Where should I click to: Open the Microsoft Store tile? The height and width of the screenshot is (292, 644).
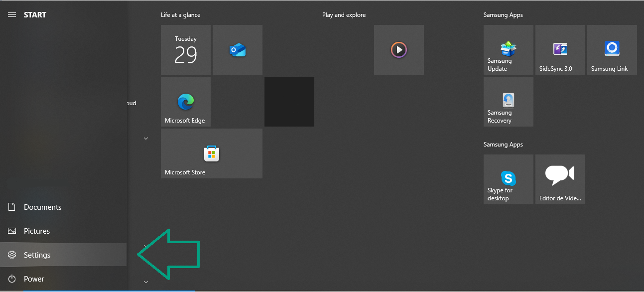pyautogui.click(x=212, y=153)
